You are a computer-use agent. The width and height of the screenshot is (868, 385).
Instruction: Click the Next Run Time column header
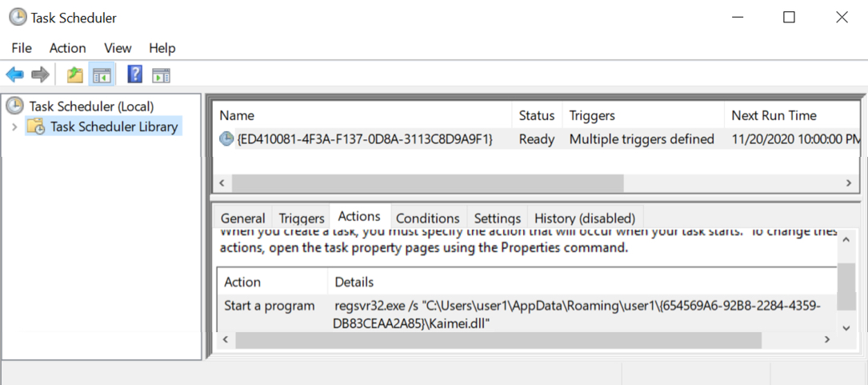tap(774, 116)
